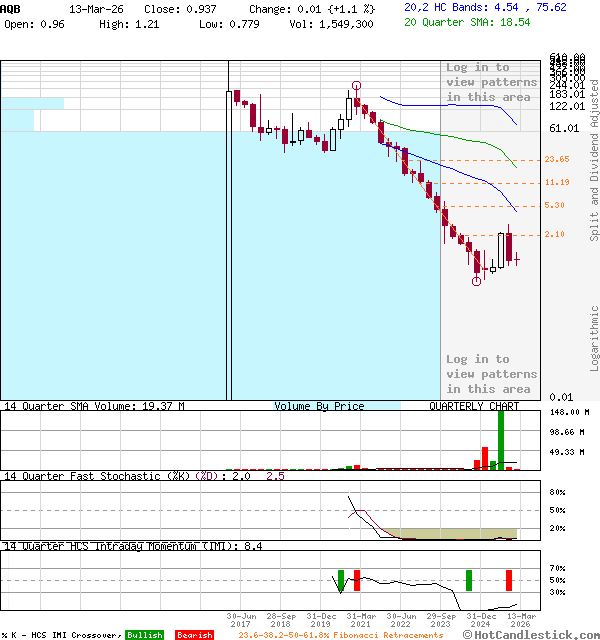
Task: Click the red IMI bearish marker near 2021
Action: [357, 580]
